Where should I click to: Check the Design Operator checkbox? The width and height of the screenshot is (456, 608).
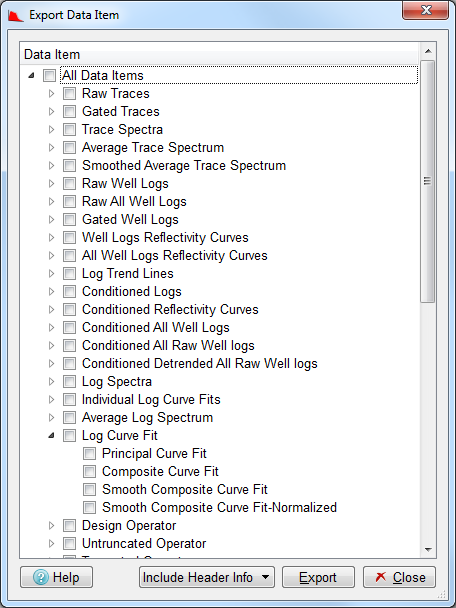pos(69,525)
